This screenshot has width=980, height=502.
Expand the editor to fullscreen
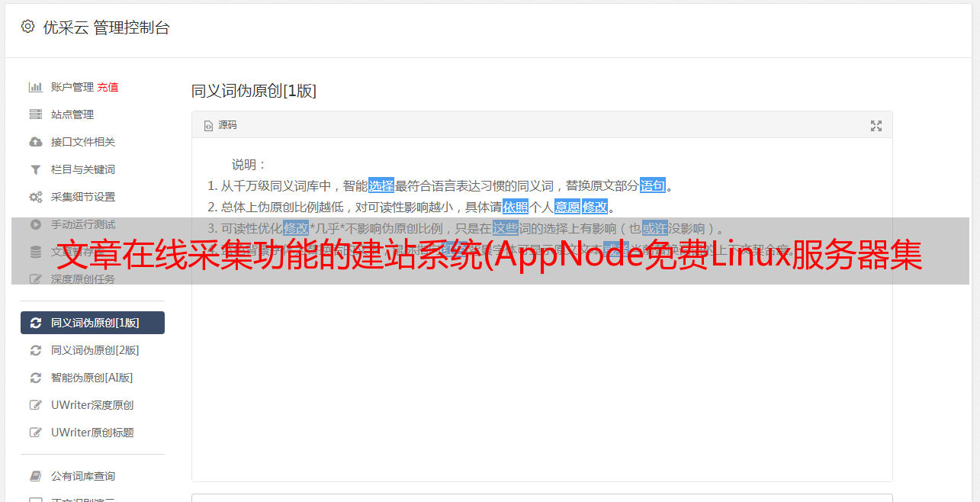(876, 126)
